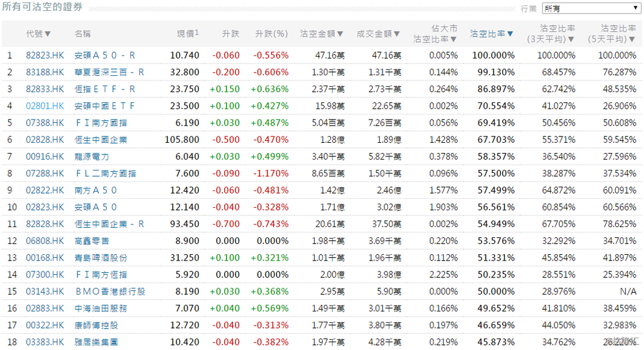The height and width of the screenshot is (350, 644).
Task: Open 龍源電力 name link
Action: [91, 157]
